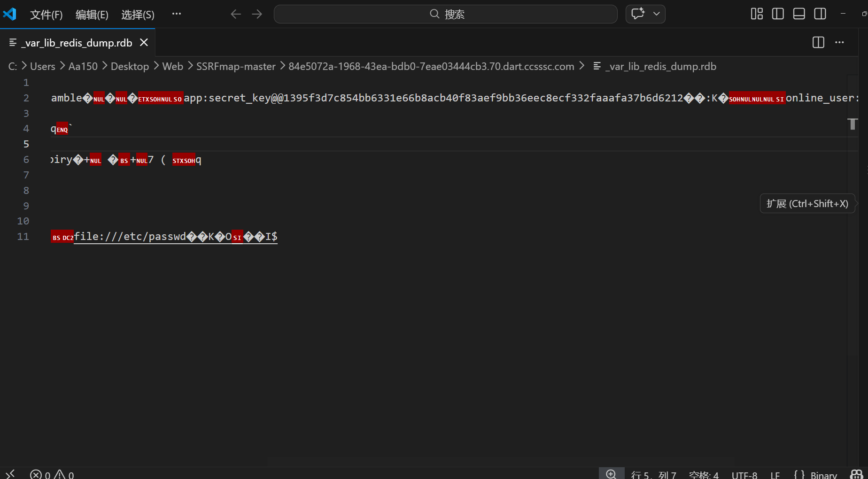Expand the hidden menus ellipsis
The image size is (868, 479).
(x=177, y=14)
